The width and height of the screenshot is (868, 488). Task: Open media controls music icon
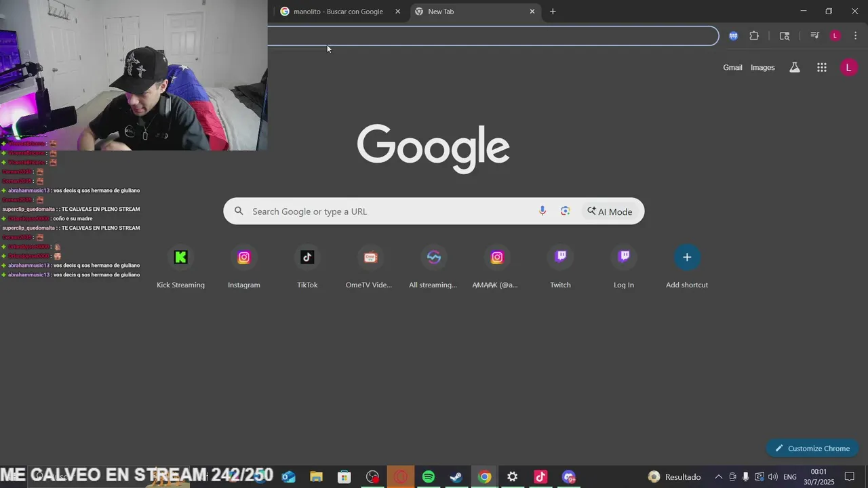[815, 36]
